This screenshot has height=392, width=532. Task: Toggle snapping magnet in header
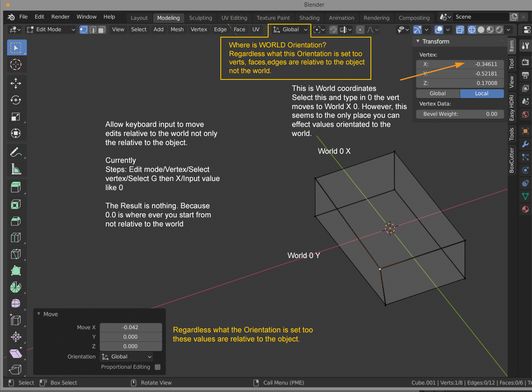point(333,30)
